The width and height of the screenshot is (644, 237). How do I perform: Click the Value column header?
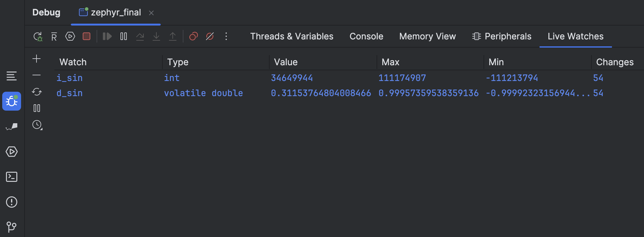pos(286,62)
